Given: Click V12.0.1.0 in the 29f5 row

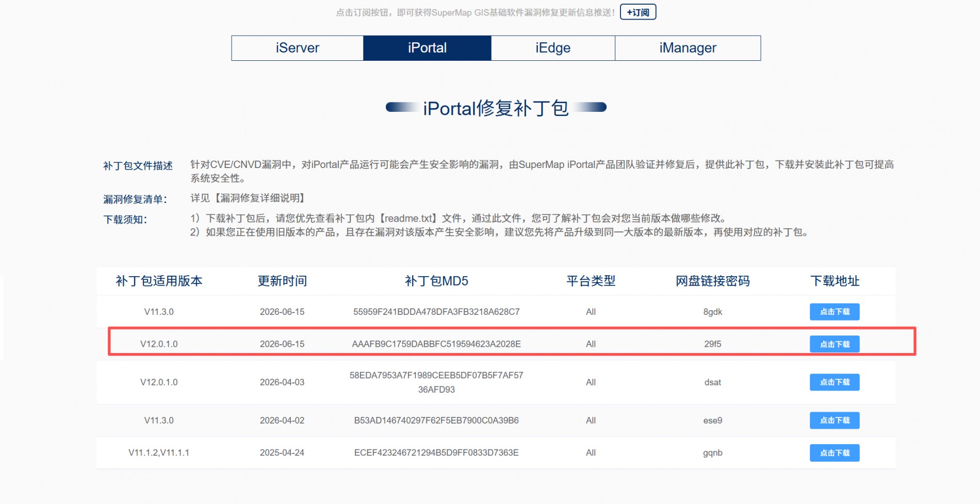Looking at the screenshot, I should [159, 344].
